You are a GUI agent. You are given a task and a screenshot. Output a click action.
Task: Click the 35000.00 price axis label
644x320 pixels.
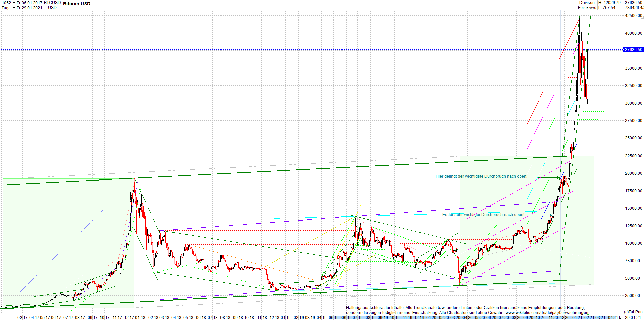[x=634, y=68]
